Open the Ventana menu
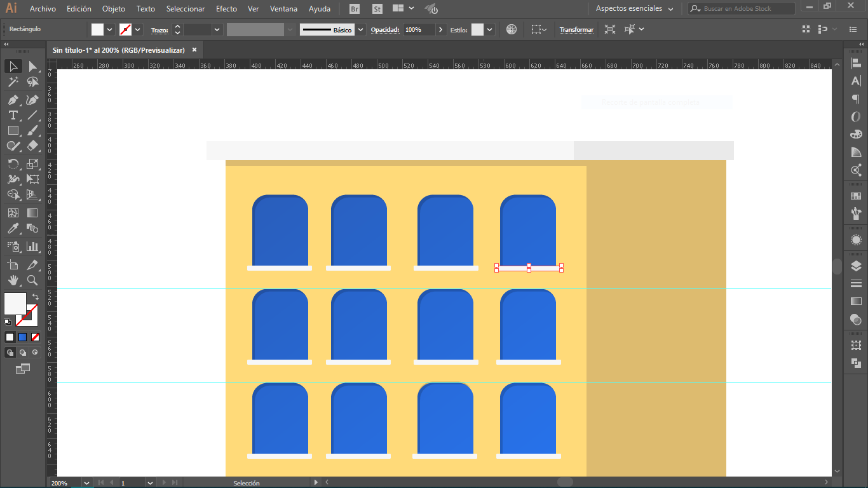The height and width of the screenshot is (488, 868). point(283,9)
